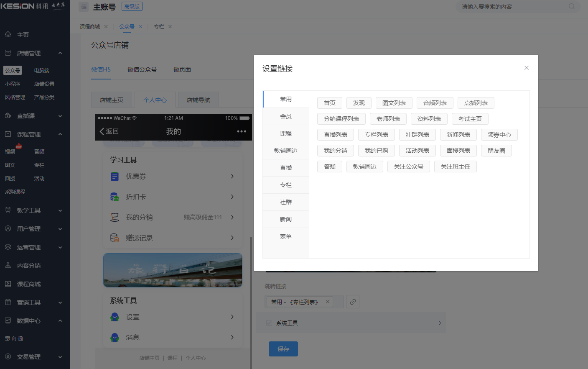
Task: Toggle the 系统工具 checkbox
Action: [269, 323]
